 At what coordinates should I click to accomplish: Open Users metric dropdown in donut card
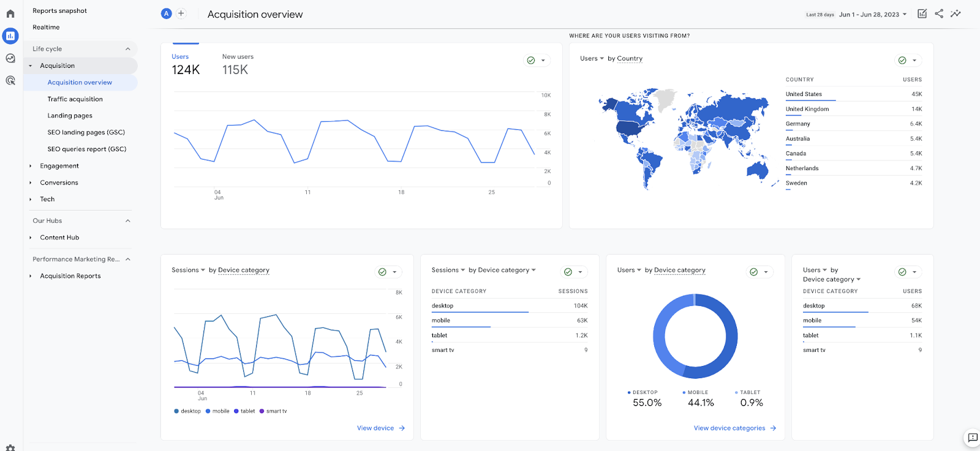click(629, 270)
